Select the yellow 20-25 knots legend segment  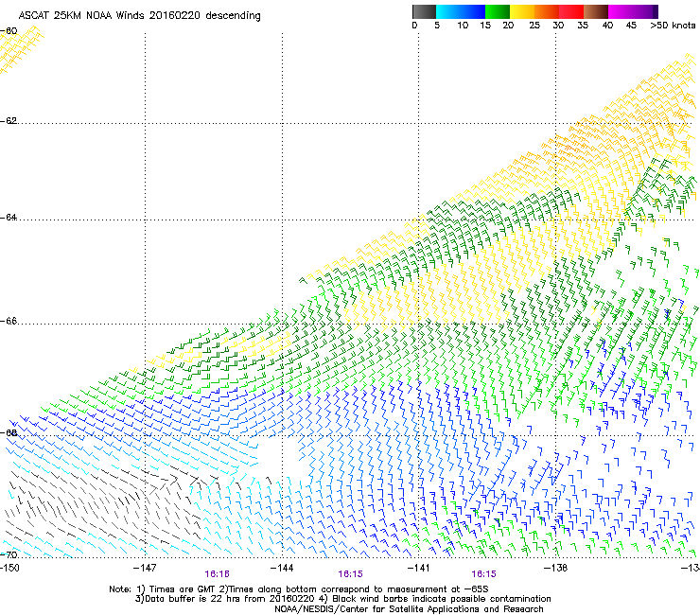pyautogui.click(x=522, y=11)
